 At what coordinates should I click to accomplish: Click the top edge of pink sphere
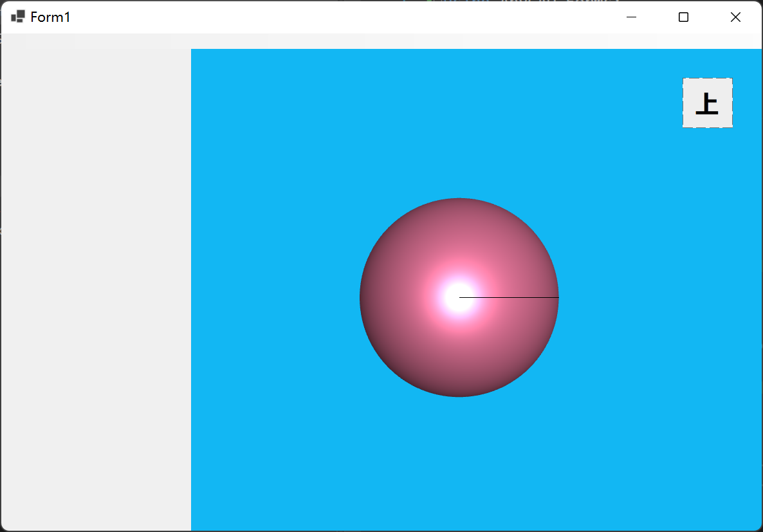coord(459,201)
